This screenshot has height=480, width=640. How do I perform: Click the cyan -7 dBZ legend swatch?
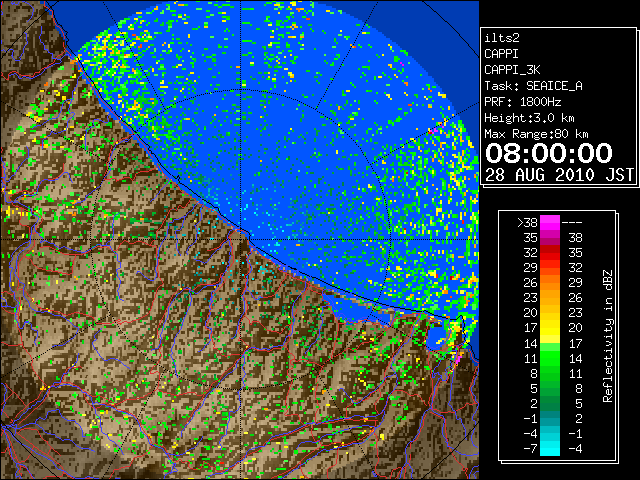550,449
